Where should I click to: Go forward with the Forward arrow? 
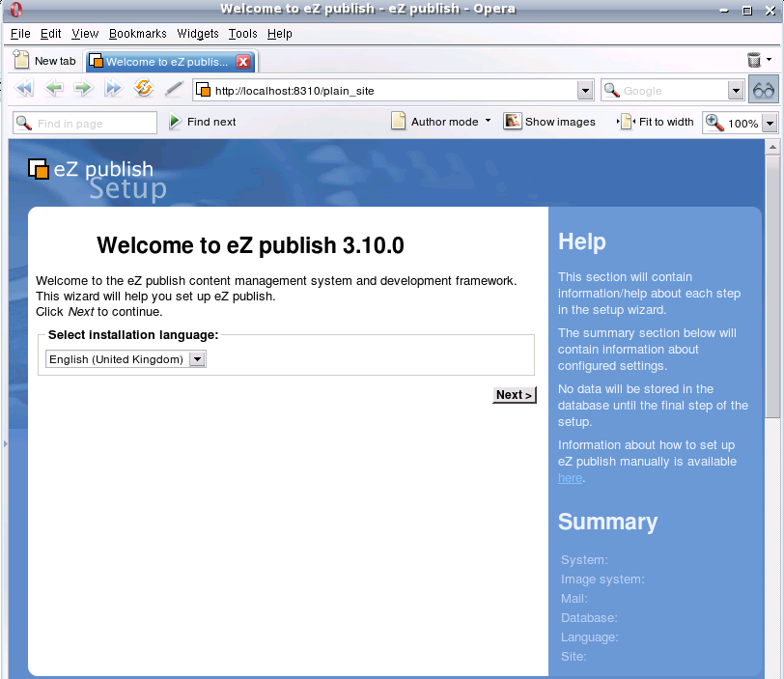coord(83,89)
